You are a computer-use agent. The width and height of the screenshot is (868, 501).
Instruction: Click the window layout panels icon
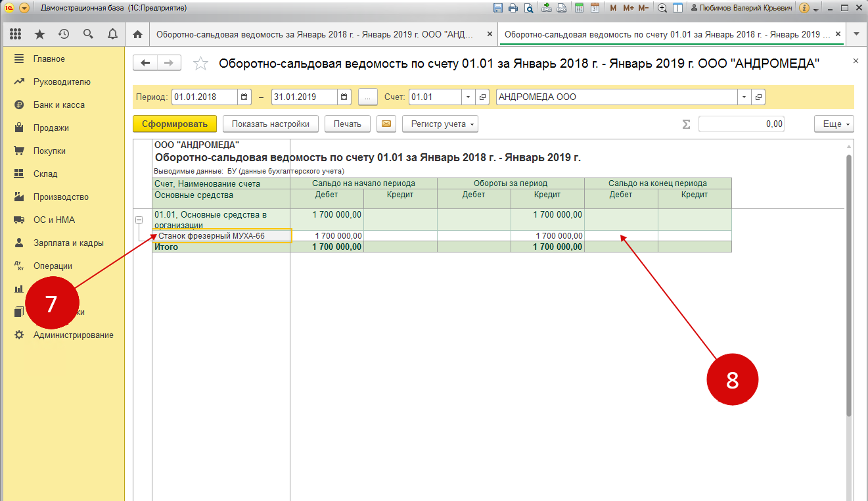coord(677,9)
